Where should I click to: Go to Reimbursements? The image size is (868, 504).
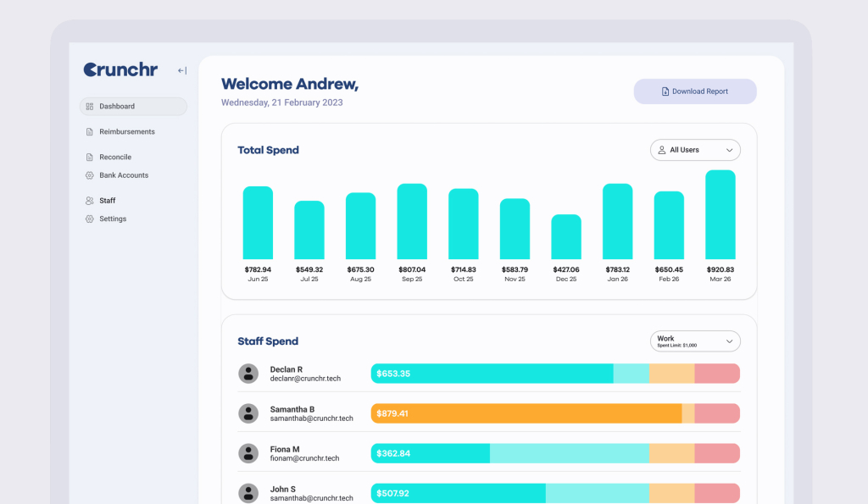(x=127, y=131)
